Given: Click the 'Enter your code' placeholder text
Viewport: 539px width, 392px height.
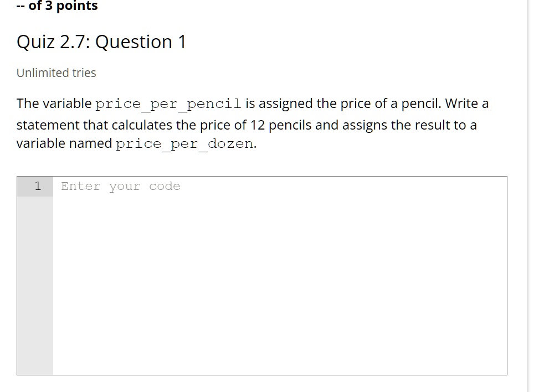Looking at the screenshot, I should 120,186.
